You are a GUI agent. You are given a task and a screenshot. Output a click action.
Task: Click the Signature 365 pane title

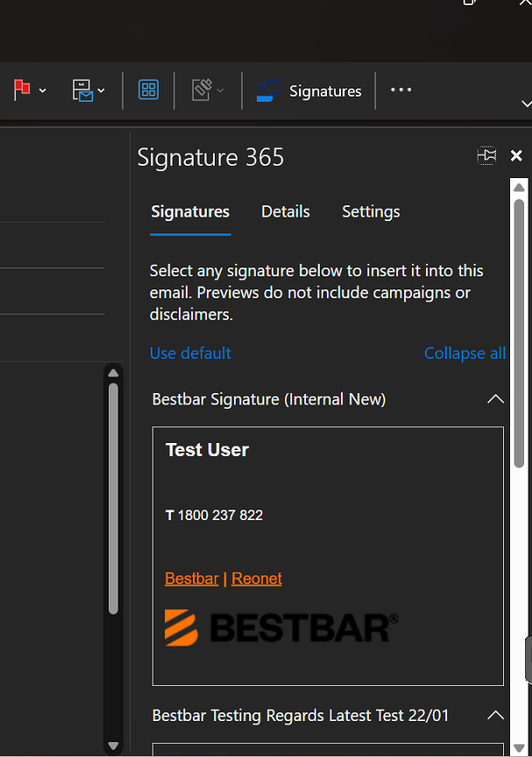(x=210, y=157)
